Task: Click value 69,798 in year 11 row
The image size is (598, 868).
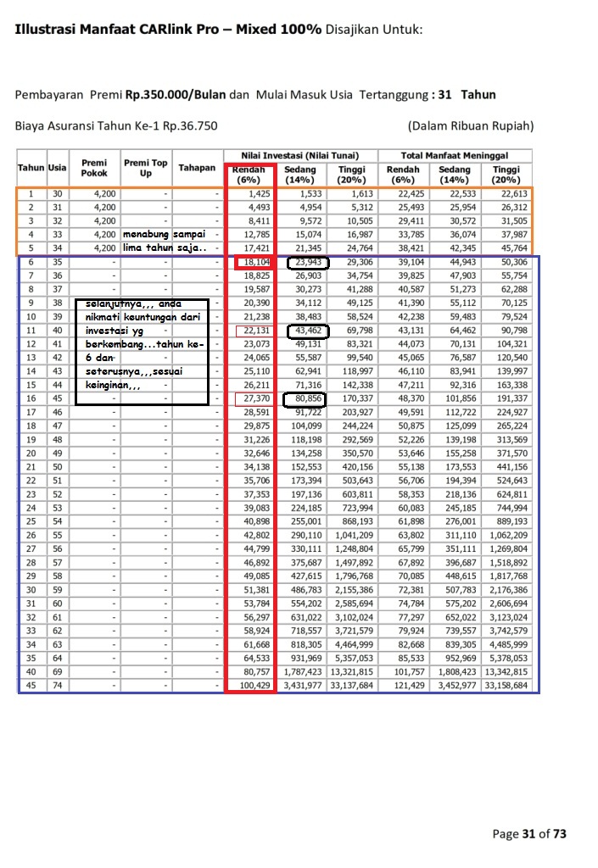Action: pos(360,331)
